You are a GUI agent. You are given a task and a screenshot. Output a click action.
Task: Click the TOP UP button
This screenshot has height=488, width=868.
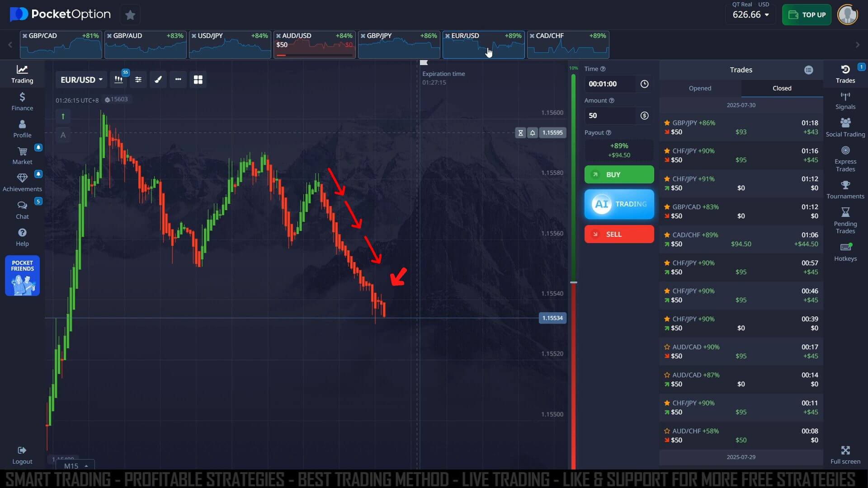pyautogui.click(x=807, y=15)
